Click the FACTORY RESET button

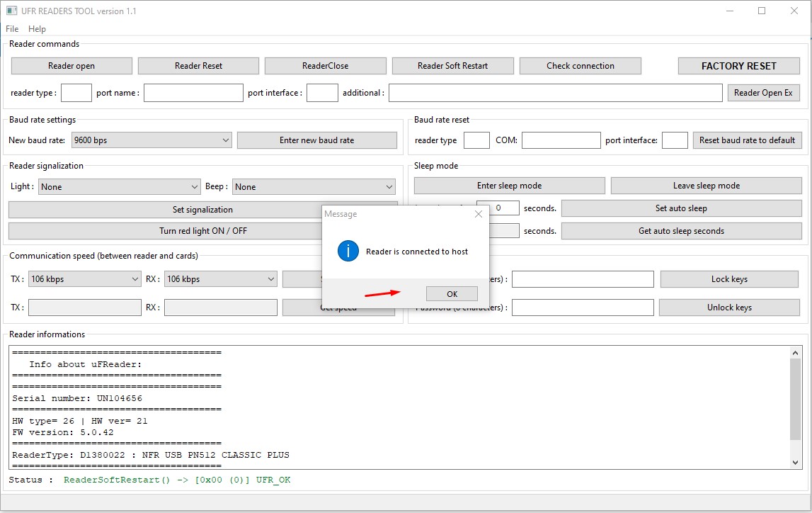click(x=739, y=66)
